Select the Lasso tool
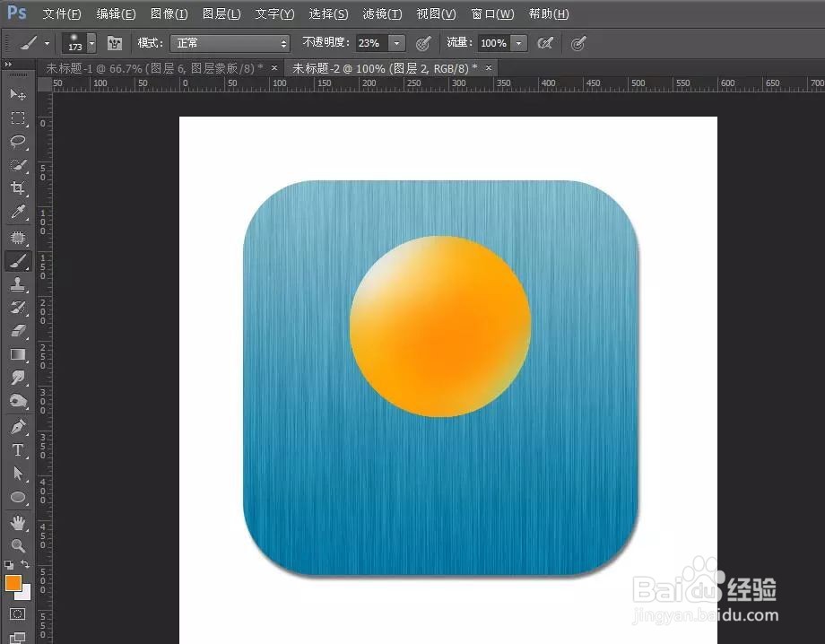The image size is (825, 644). (18, 141)
